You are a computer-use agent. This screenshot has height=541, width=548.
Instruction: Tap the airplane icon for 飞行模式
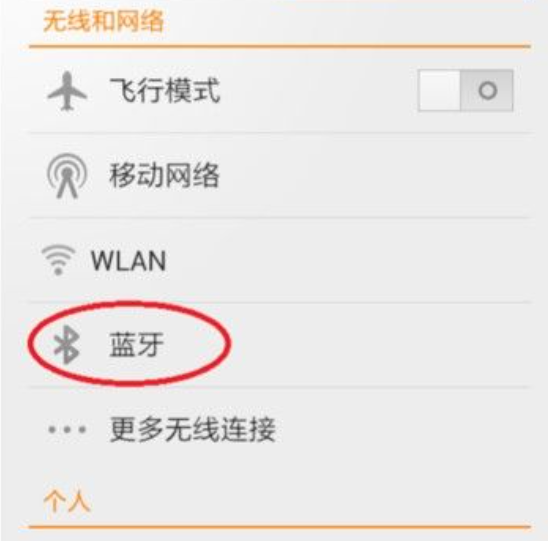pos(67,91)
